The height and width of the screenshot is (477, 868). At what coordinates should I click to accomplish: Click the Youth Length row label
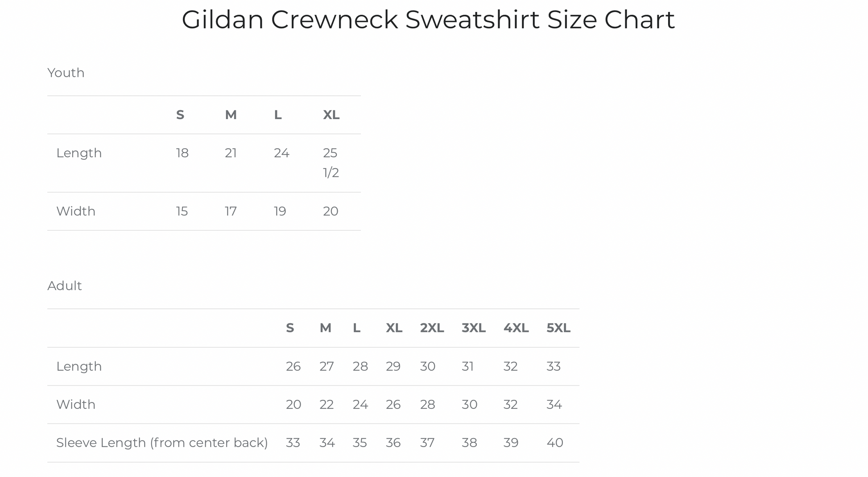coord(79,153)
